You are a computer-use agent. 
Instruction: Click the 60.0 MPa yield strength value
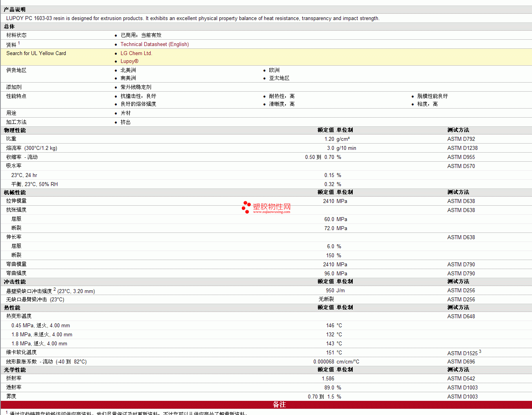coord(336,219)
